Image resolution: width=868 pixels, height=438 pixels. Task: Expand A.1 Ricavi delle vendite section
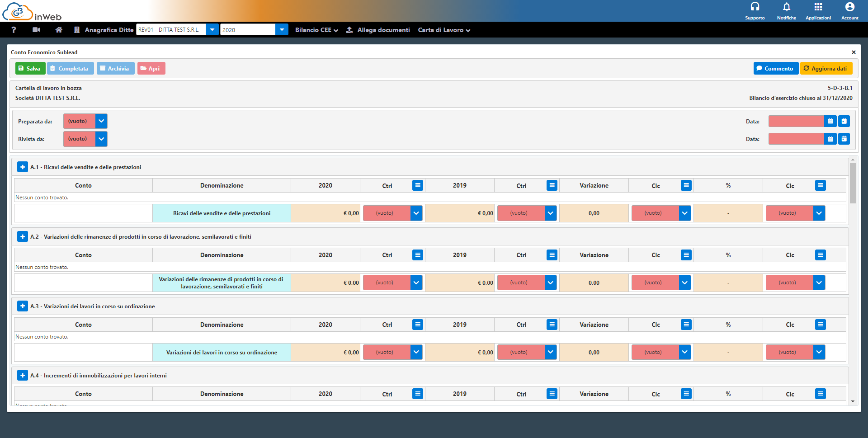23,167
